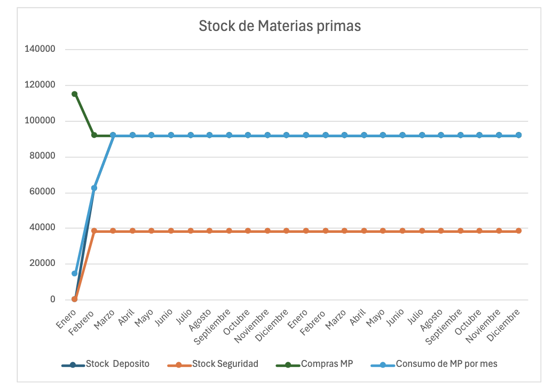Select the green Compras MP peak point near 115000
Screen dimensions: 552x392
(75, 94)
